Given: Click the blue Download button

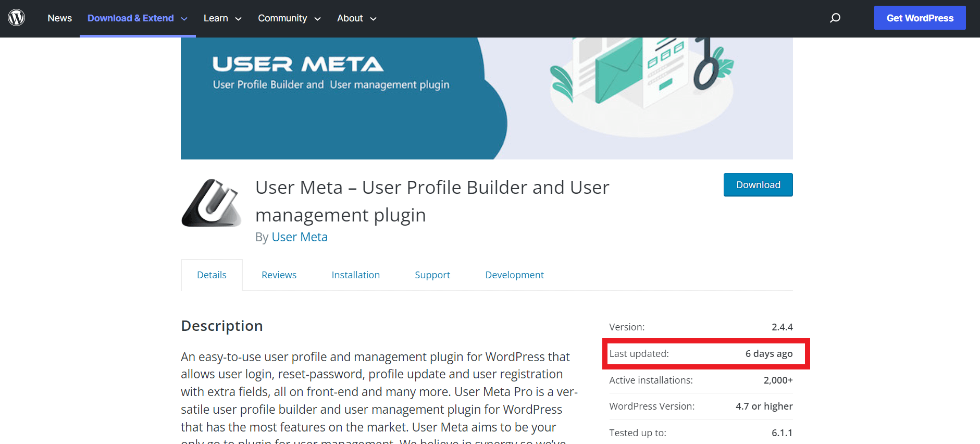Looking at the screenshot, I should point(758,185).
